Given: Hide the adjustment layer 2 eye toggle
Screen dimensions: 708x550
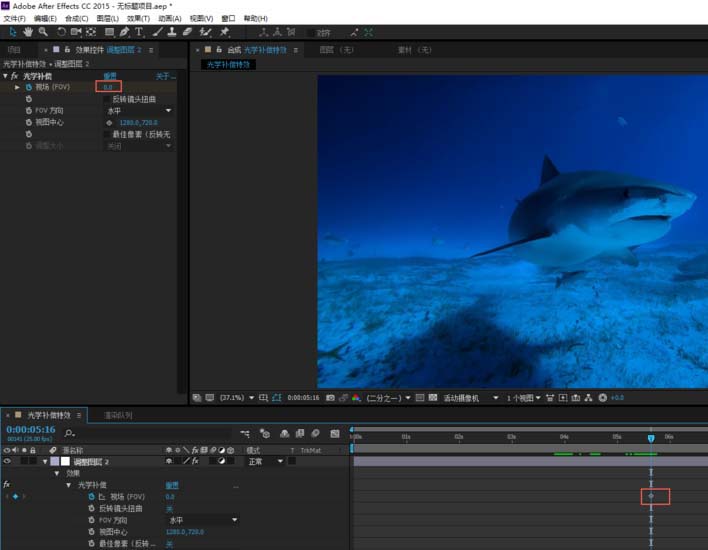Looking at the screenshot, I should 7,462.
